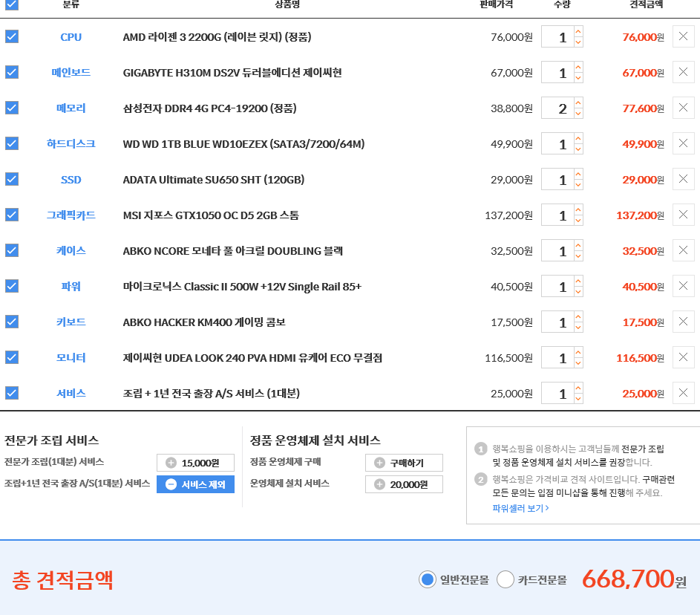Viewport: 700px width, 615px height.
Task: Deselect the SSD row checkbox
Action: click(x=12, y=180)
